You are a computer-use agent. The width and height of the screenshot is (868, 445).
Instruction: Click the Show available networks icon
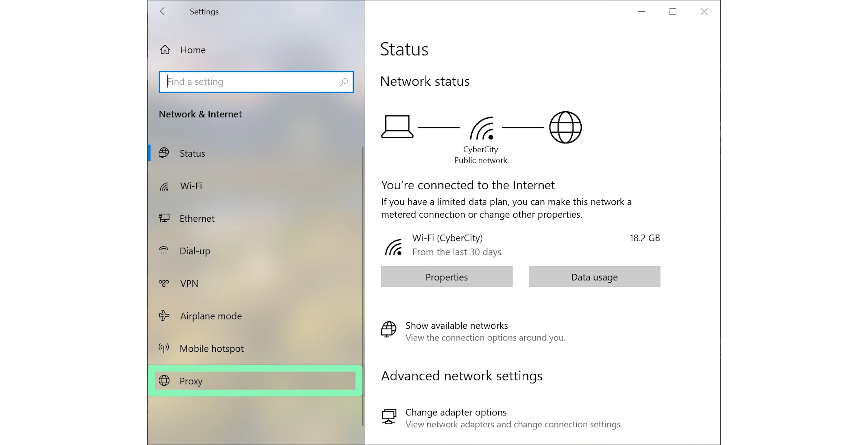click(x=389, y=329)
